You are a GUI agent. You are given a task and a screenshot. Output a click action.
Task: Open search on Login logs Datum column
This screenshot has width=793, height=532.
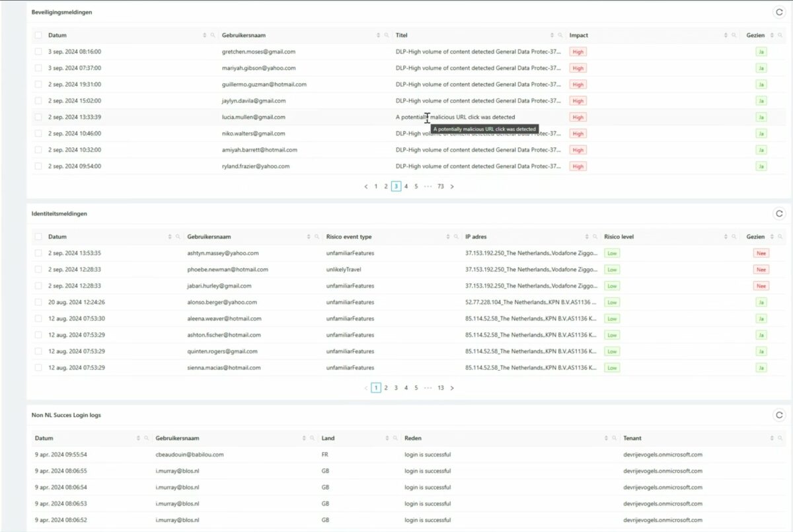pyautogui.click(x=147, y=438)
